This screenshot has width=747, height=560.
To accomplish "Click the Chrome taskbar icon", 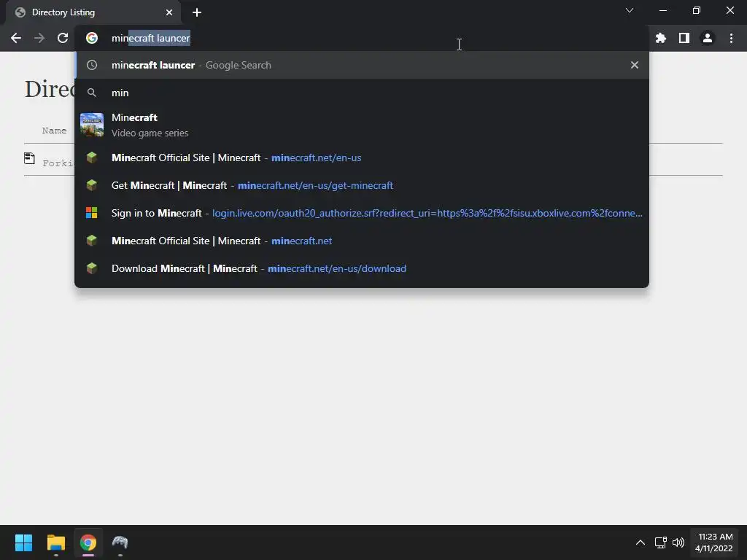I will 88,542.
